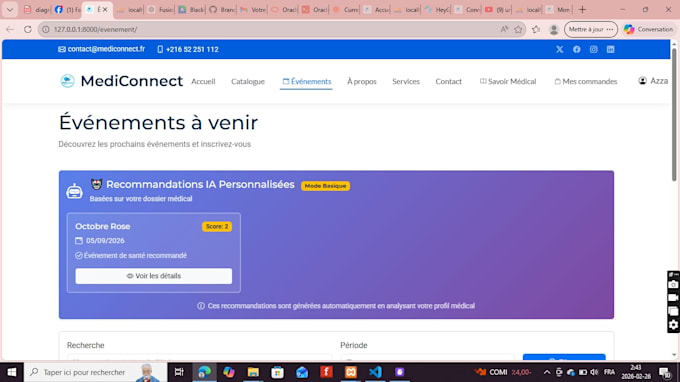Viewport: 680px width, 382px height.
Task: Click the Windows taskbar search box
Action: tap(95, 372)
